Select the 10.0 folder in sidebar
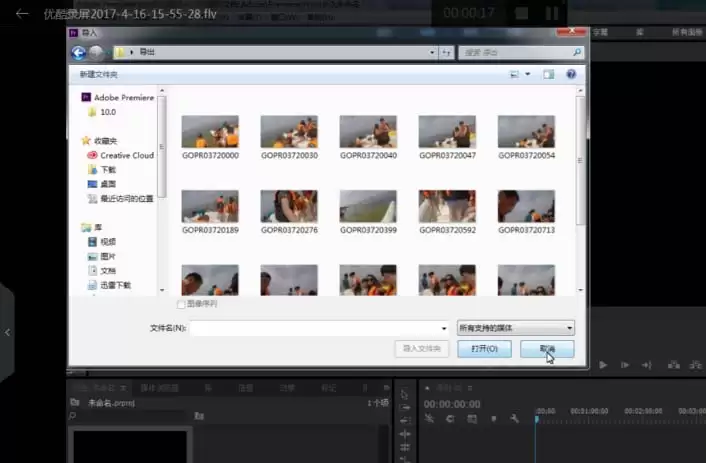 [x=108, y=112]
